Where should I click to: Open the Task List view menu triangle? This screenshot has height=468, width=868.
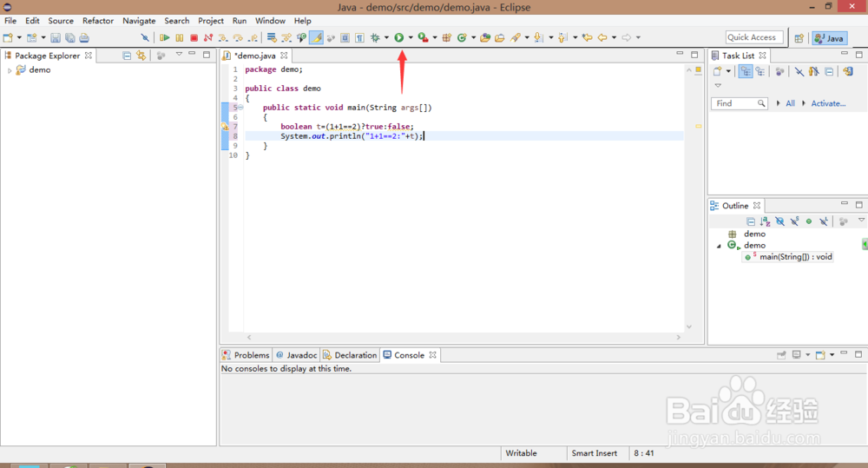tap(718, 86)
